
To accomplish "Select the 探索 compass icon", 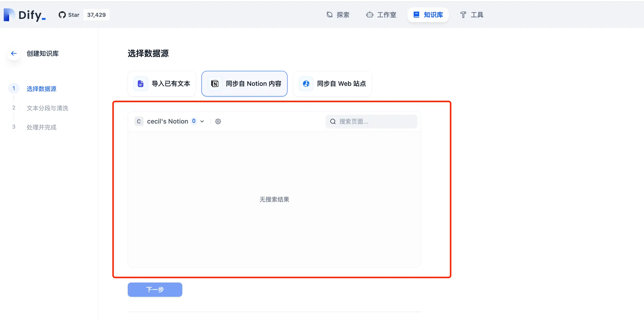I will pyautogui.click(x=329, y=15).
